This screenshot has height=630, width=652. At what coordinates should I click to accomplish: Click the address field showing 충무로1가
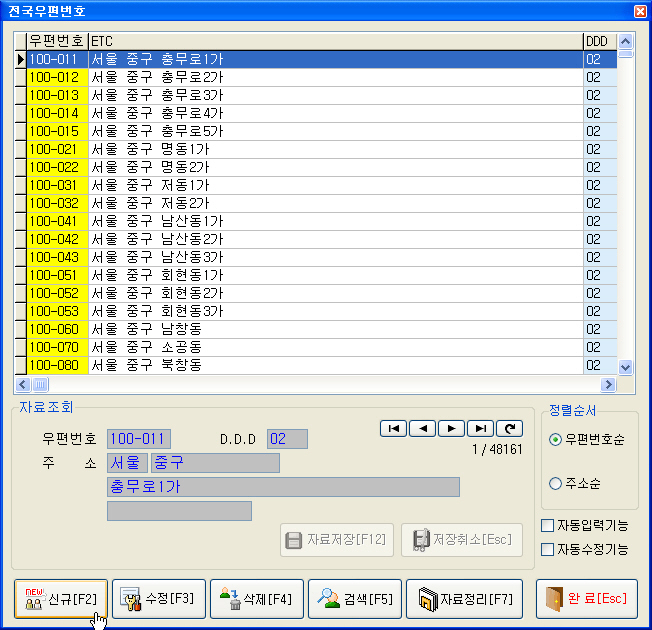283,487
